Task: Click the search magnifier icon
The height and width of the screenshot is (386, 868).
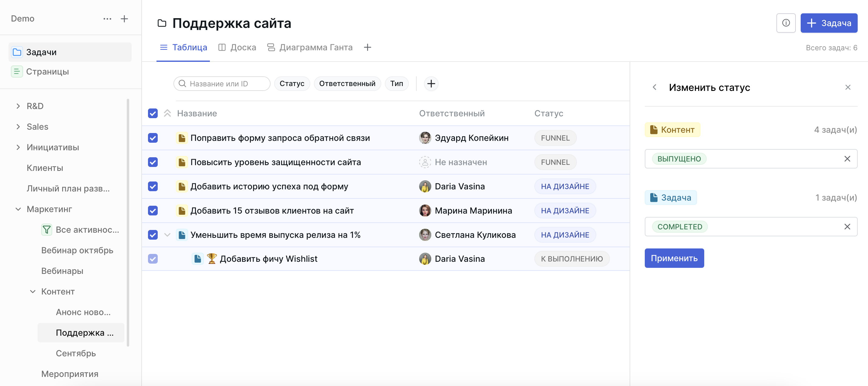Action: coord(182,83)
